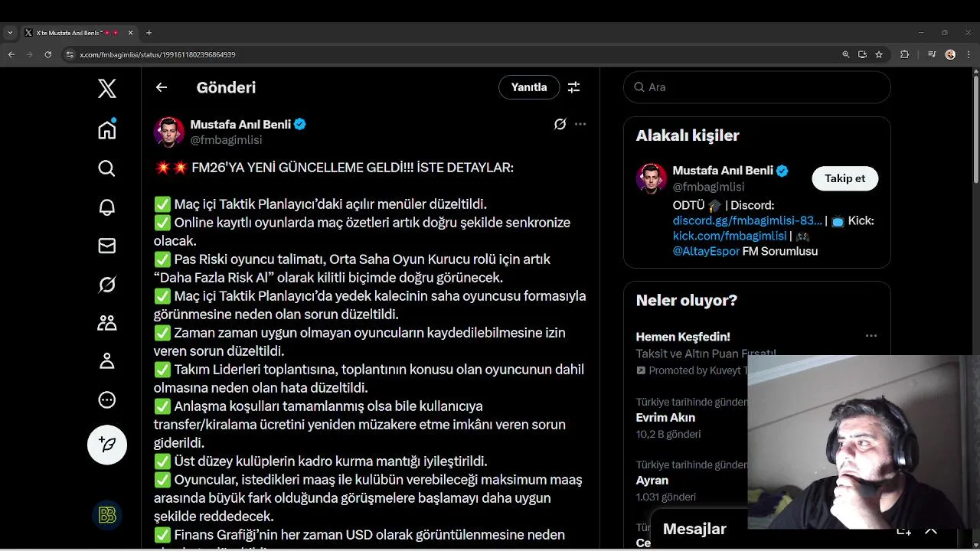This screenshot has width=980, height=551.
Task: Open Mustafa Anıl Benli in Alakalı kişiler
Action: coord(723,171)
